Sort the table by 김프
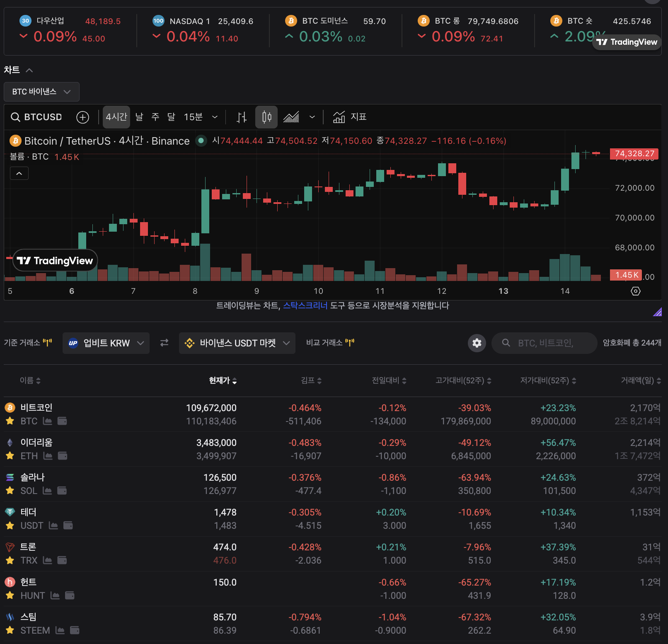This screenshot has height=644, width=668. [x=311, y=380]
